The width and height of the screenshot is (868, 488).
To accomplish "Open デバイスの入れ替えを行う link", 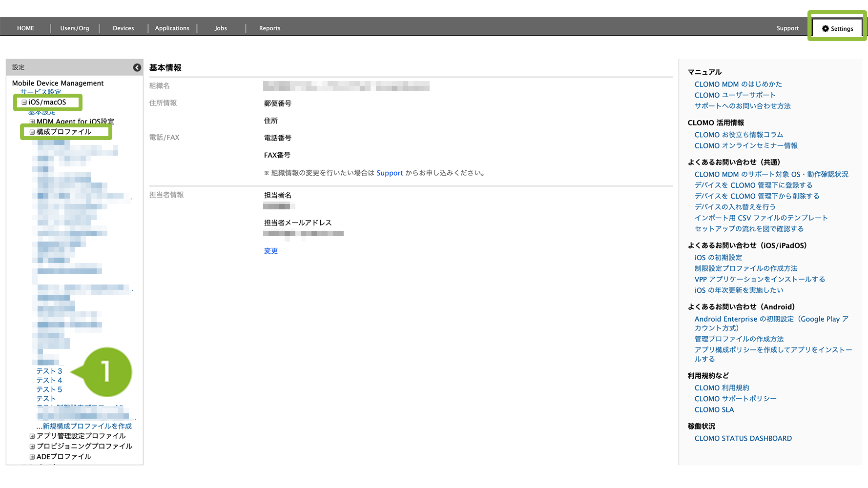I will 735,207.
